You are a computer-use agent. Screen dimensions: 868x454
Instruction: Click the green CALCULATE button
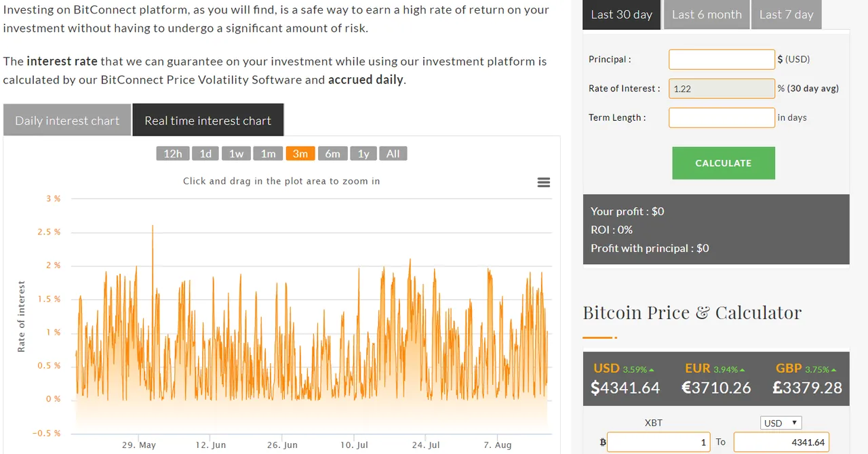(x=724, y=163)
